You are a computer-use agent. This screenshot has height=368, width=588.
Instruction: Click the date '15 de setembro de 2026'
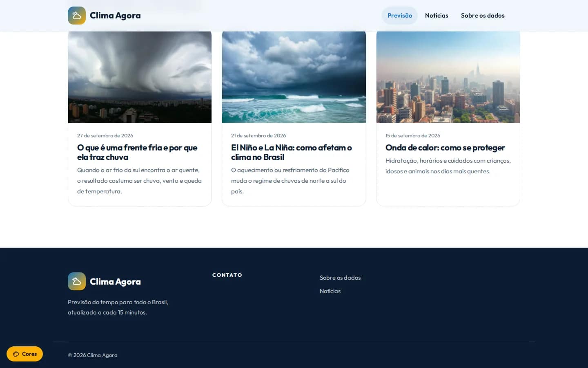click(413, 135)
